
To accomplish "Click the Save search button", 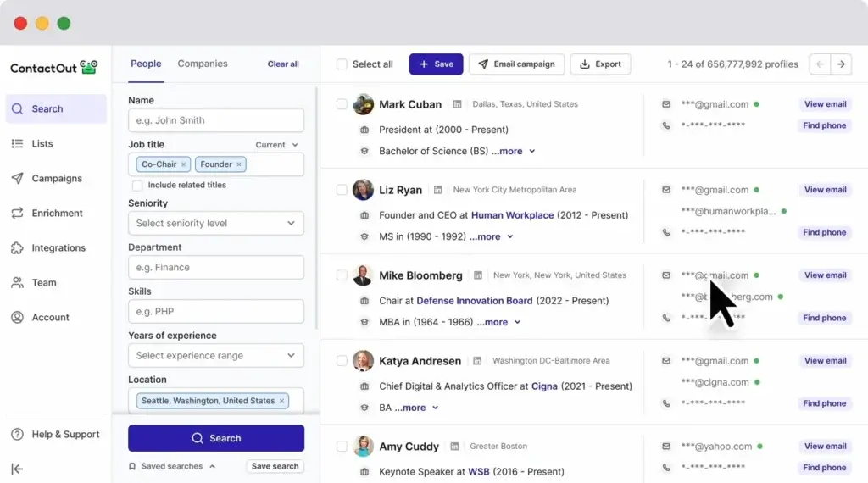I will [x=275, y=466].
